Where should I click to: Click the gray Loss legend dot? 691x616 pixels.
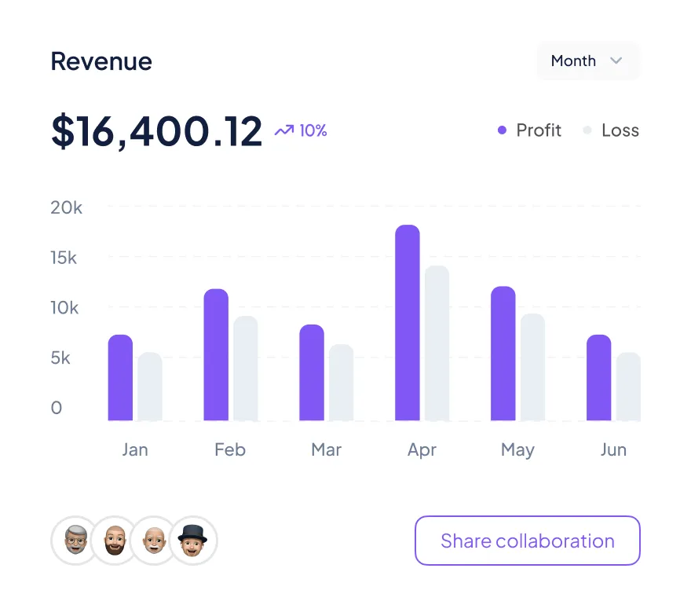pos(587,130)
